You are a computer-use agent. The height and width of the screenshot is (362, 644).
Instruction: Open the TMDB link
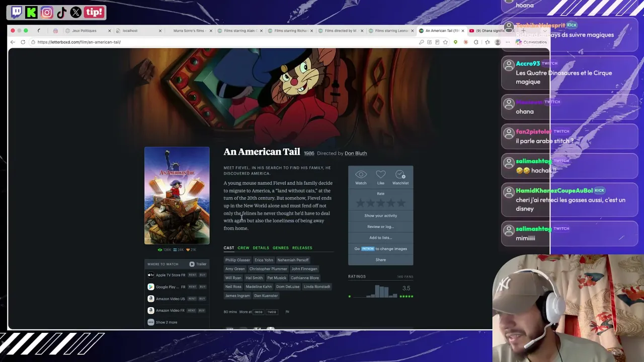click(272, 312)
